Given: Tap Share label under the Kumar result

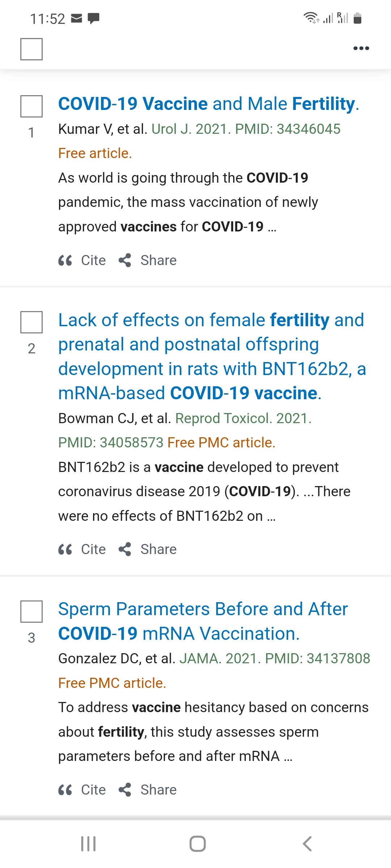Looking at the screenshot, I should pos(159,260).
